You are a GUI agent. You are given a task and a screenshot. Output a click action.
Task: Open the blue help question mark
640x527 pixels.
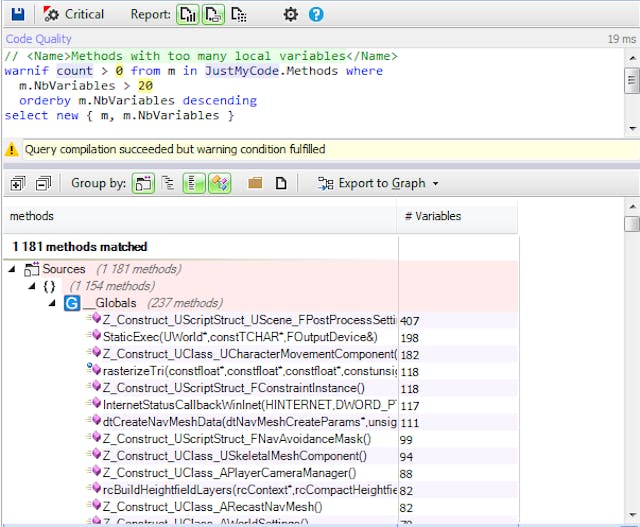(316, 14)
